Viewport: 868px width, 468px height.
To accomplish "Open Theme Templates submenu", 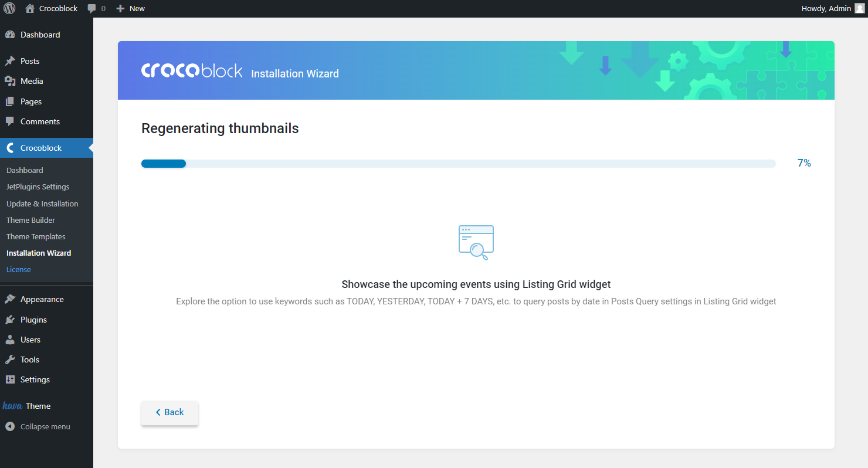I will click(x=36, y=236).
